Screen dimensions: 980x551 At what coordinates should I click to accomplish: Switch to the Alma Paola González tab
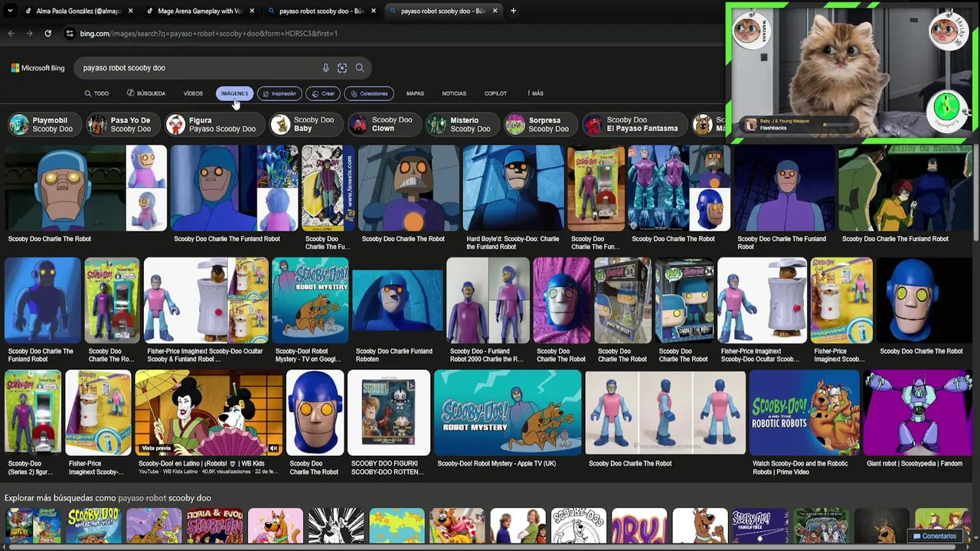point(77,11)
